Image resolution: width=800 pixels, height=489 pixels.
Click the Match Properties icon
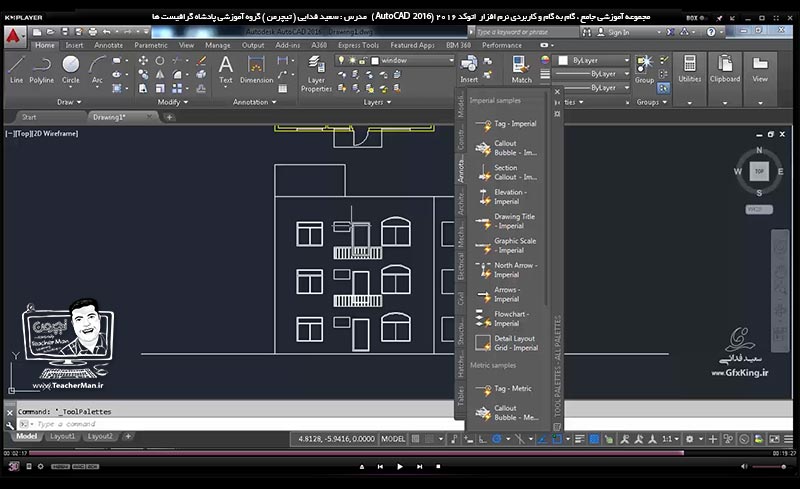click(521, 69)
